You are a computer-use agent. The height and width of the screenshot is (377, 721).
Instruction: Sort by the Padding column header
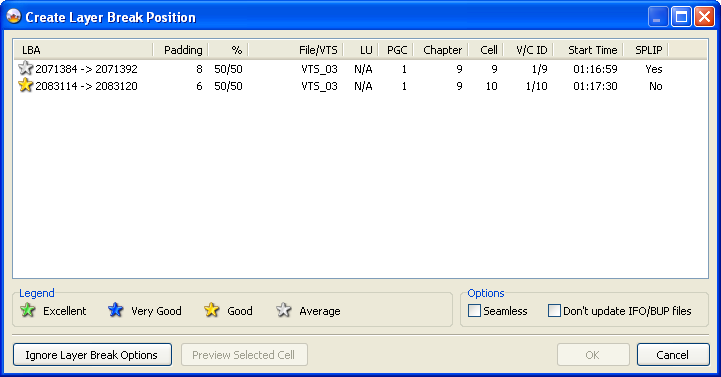pos(181,50)
